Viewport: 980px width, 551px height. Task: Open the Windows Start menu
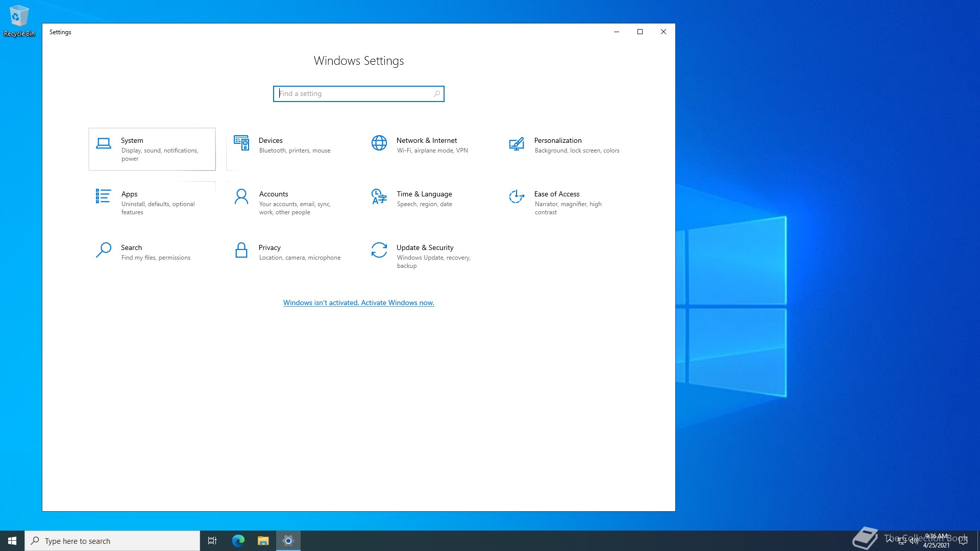tap(12, 541)
